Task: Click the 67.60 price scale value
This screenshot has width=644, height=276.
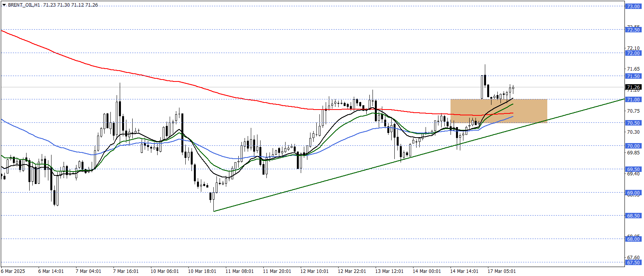Action: click(x=633, y=258)
